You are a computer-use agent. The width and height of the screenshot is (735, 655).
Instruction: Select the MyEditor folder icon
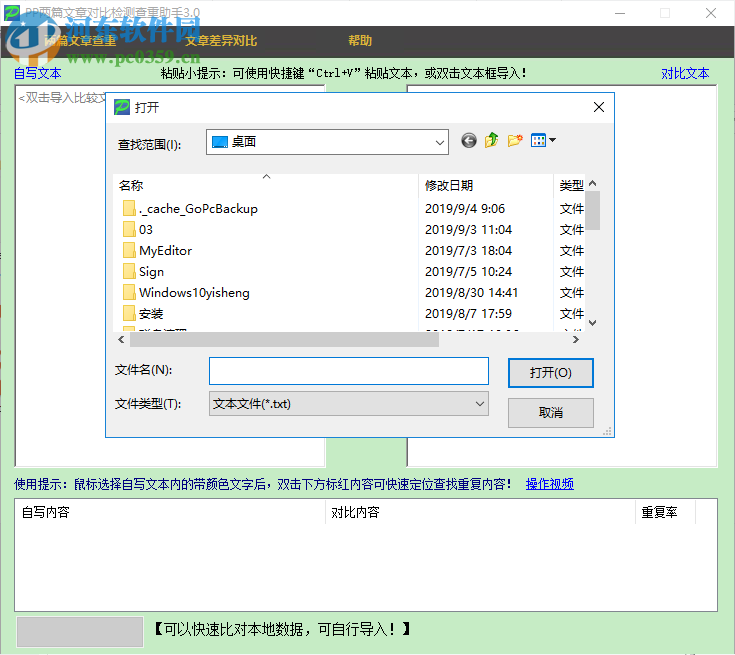click(129, 250)
